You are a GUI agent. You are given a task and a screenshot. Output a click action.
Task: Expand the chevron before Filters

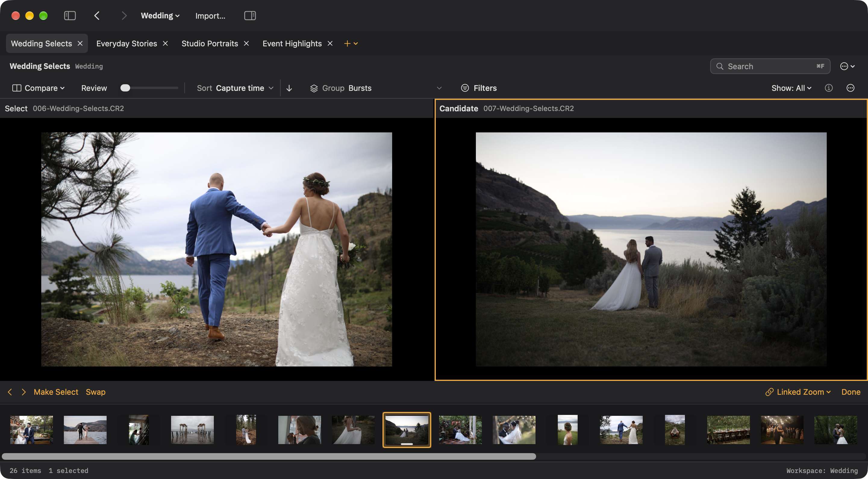tap(439, 88)
